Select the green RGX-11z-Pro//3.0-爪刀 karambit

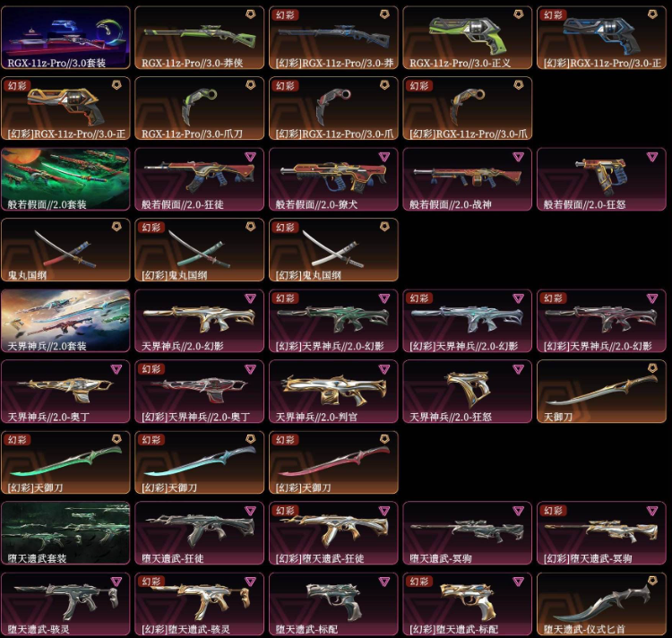[199, 108]
